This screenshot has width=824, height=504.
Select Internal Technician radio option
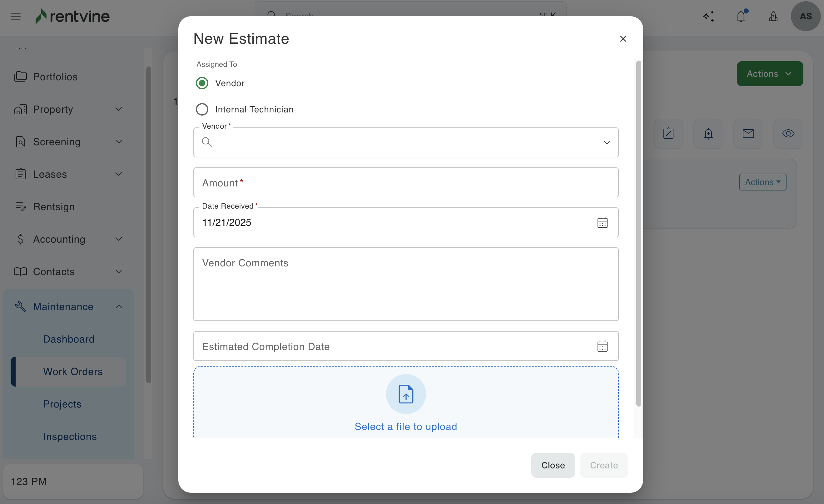[x=202, y=109]
